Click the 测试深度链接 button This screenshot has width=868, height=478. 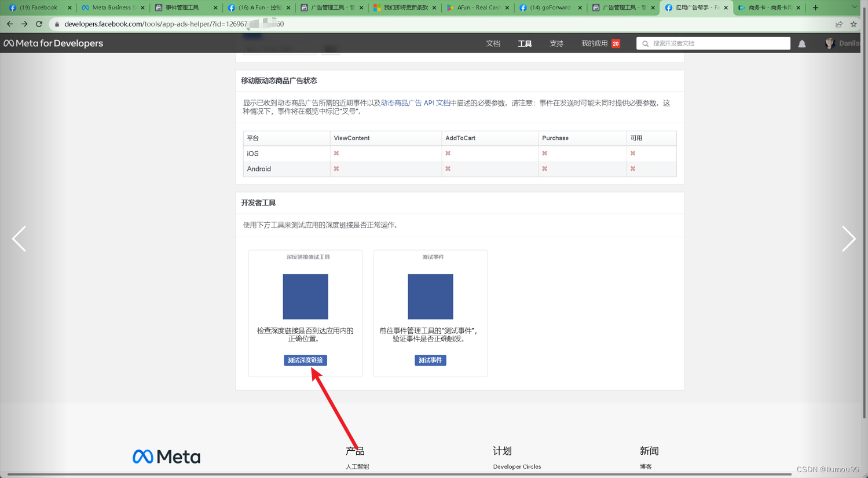coord(305,360)
